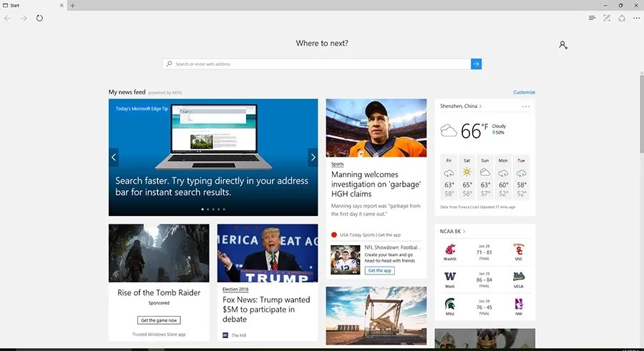Click the 66°F current temperature

click(474, 131)
